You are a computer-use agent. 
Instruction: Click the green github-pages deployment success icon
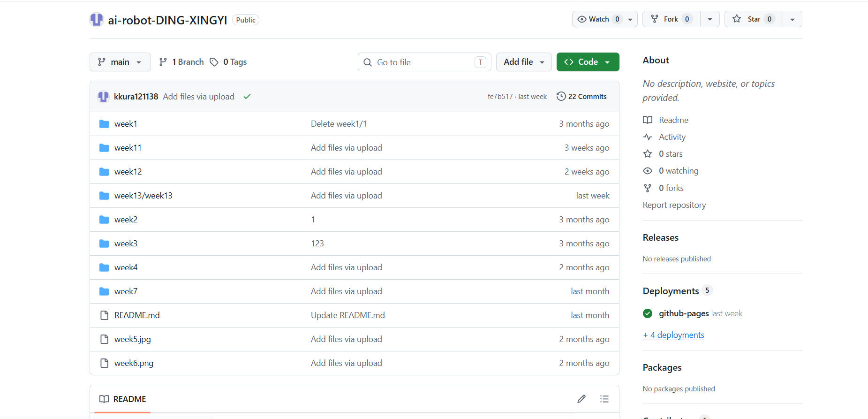coord(648,313)
